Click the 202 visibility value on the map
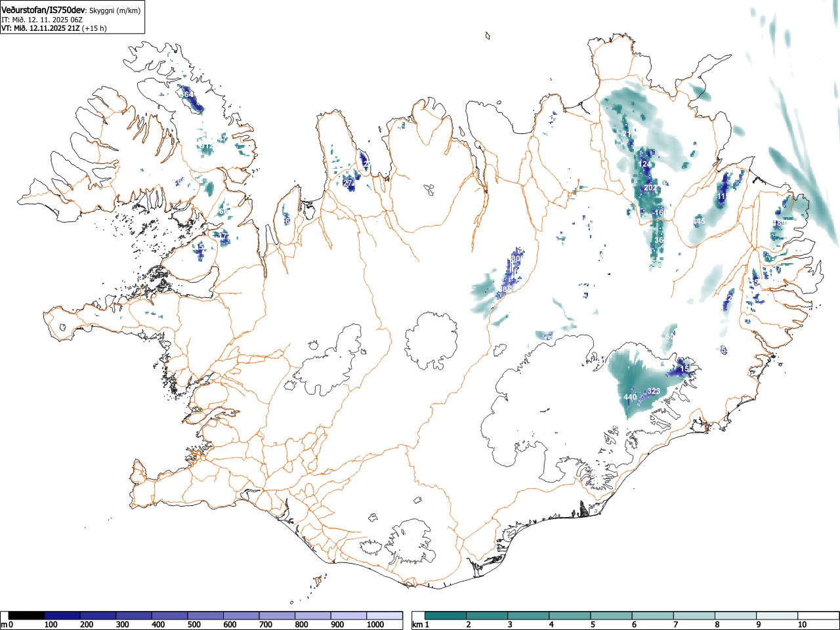The width and height of the screenshot is (840, 630). (650, 188)
